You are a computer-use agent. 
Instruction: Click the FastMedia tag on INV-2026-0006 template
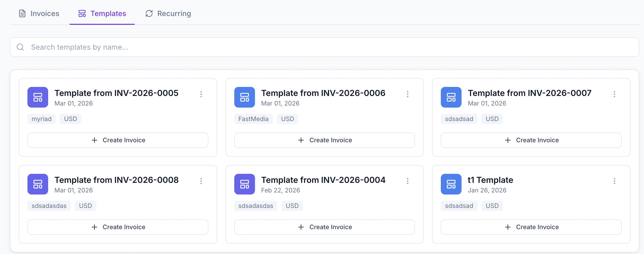pos(253,119)
